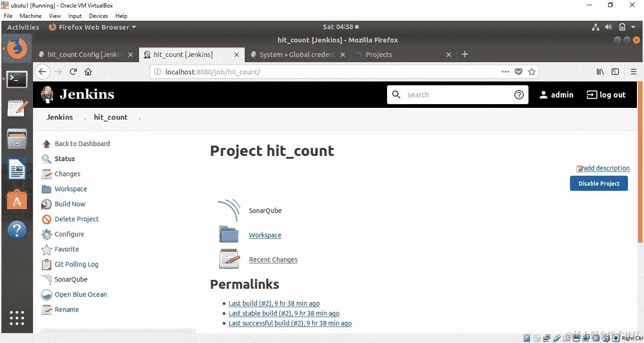Click Build Now in the Jenkins sidebar

69,204
